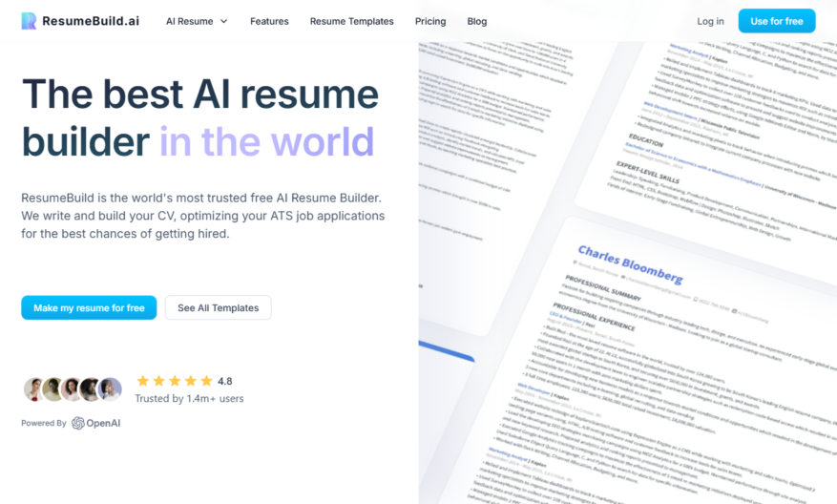
Task: Click the first user avatar photo
Action: pos(33,389)
